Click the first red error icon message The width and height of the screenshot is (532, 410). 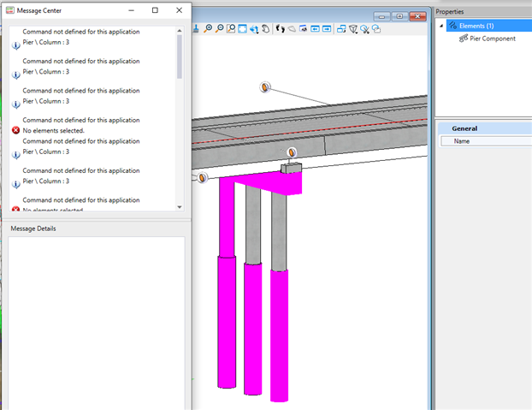[15, 130]
